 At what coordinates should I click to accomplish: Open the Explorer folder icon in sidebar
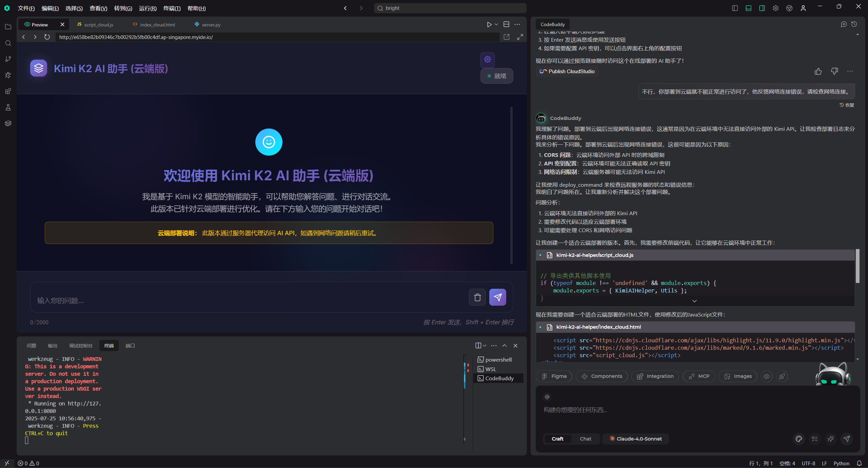8,27
